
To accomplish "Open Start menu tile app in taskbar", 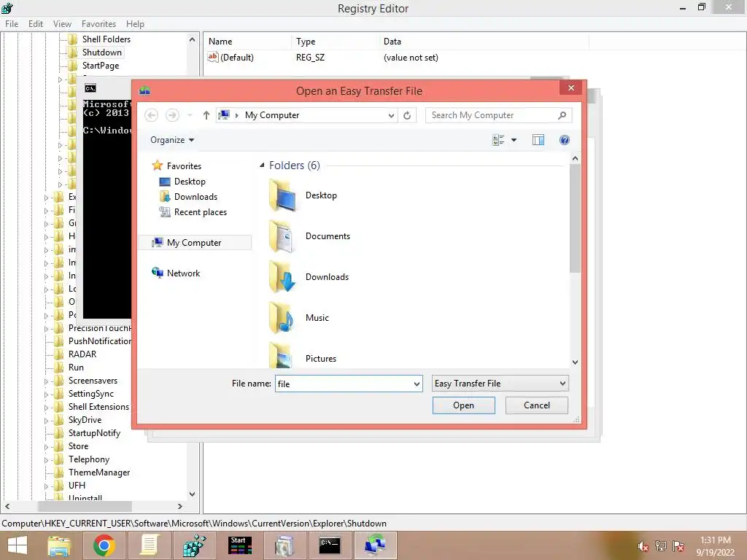I will tap(239, 545).
